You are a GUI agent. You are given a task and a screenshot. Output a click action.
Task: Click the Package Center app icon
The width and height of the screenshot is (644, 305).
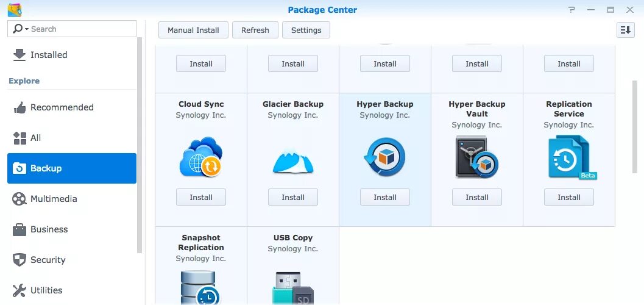pyautogui.click(x=15, y=10)
